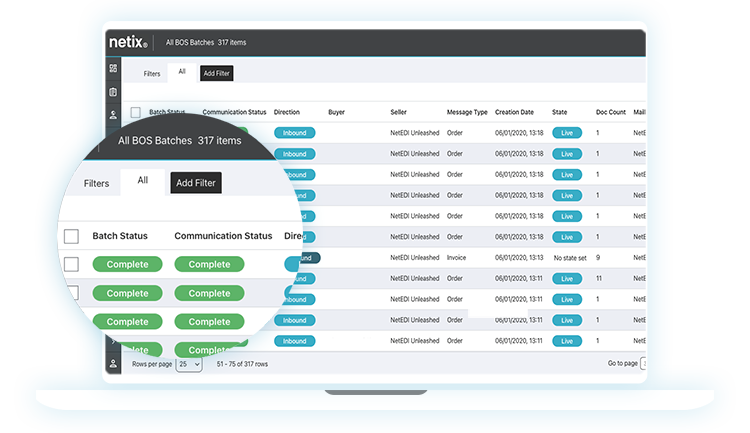Viewport: 750px width, 433px height.
Task: Sort by the Creation Date column header
Action: (x=514, y=112)
